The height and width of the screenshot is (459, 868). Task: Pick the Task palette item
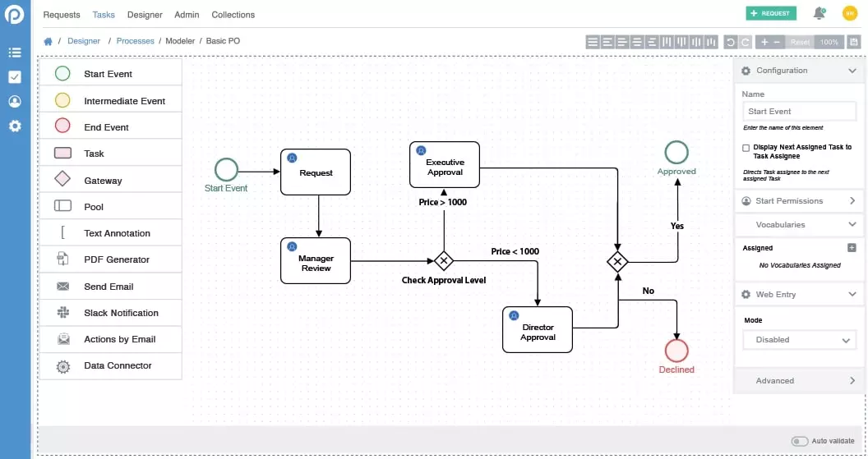click(x=111, y=154)
